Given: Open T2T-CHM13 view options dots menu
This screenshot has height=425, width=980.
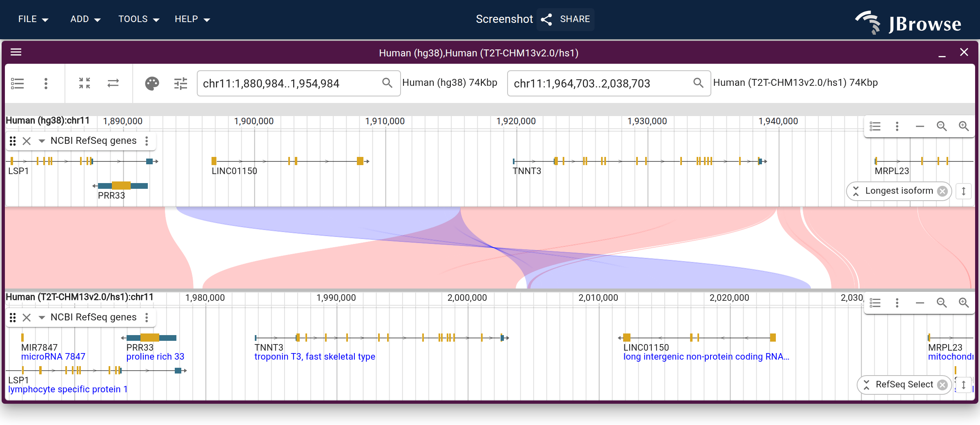Looking at the screenshot, I should 897,303.
